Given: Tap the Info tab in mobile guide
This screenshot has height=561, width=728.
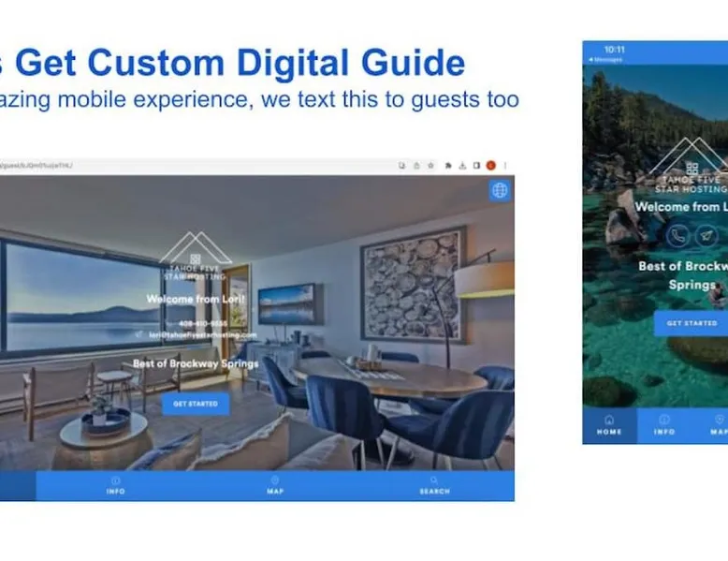Looking at the screenshot, I should coord(664,426).
